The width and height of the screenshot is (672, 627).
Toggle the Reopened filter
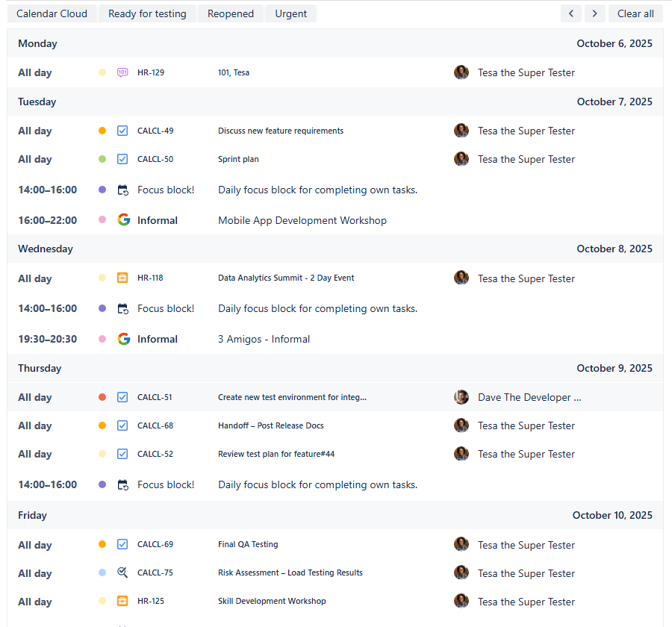pyautogui.click(x=231, y=13)
